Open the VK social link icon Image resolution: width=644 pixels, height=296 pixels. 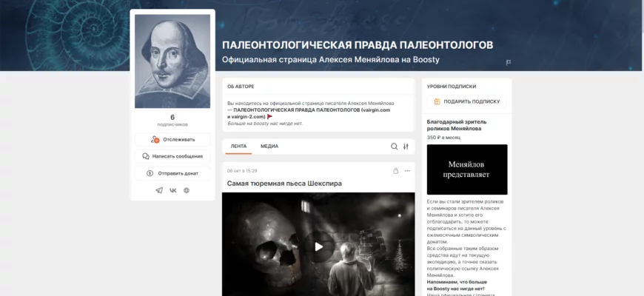(173, 190)
